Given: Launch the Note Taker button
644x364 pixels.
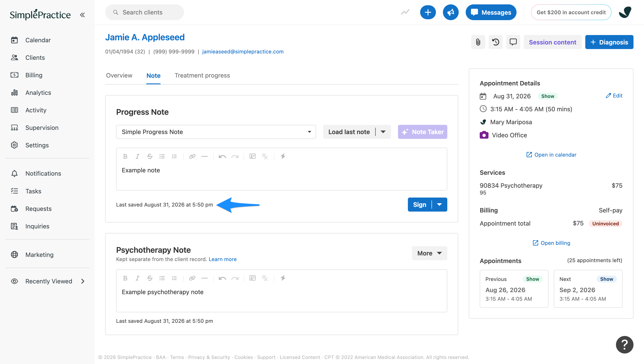Looking at the screenshot, I should click(423, 132).
